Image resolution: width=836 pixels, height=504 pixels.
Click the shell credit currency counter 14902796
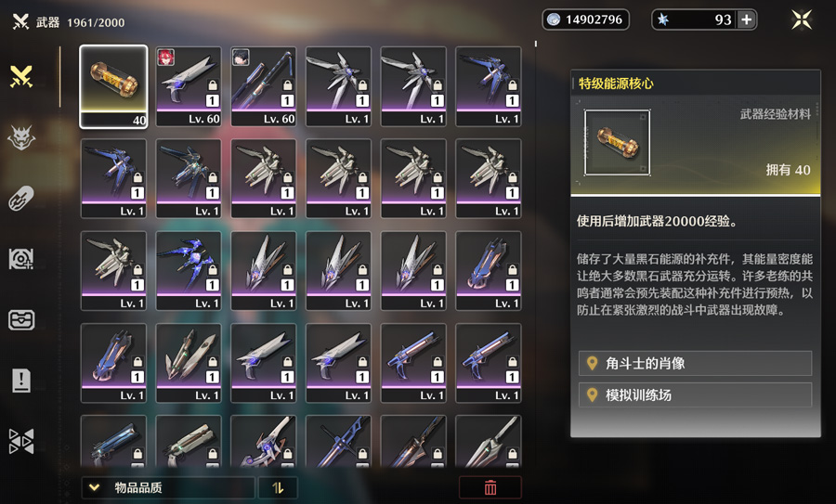585,19
